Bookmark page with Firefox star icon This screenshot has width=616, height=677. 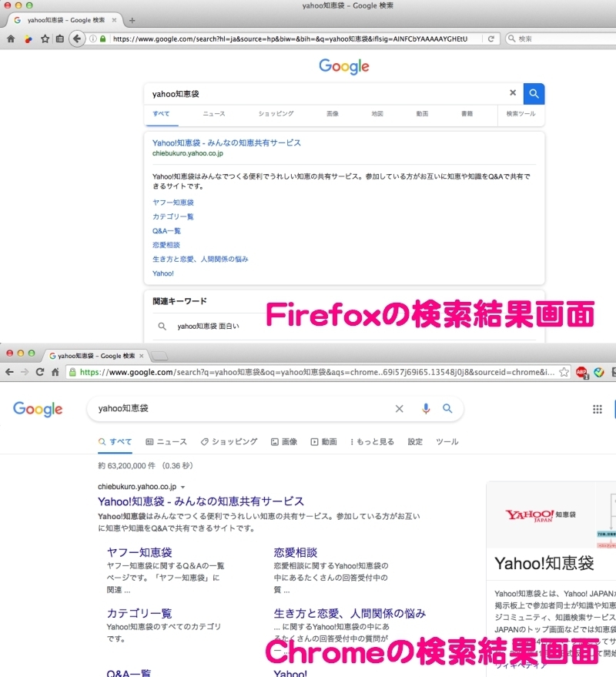coord(45,39)
